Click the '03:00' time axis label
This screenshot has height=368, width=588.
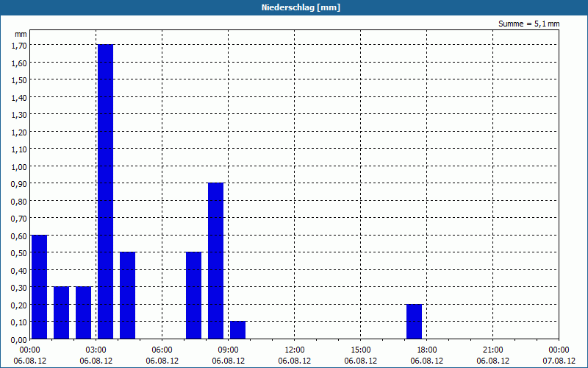96,350
